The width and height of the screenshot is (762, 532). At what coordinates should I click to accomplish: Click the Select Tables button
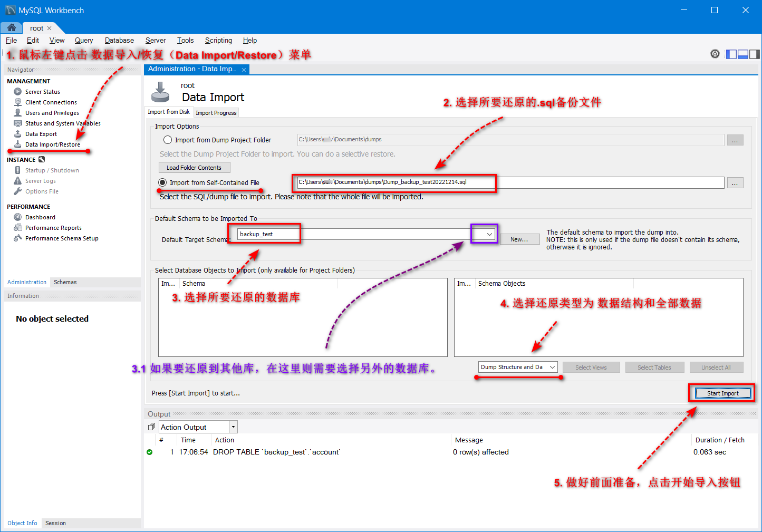(654, 367)
